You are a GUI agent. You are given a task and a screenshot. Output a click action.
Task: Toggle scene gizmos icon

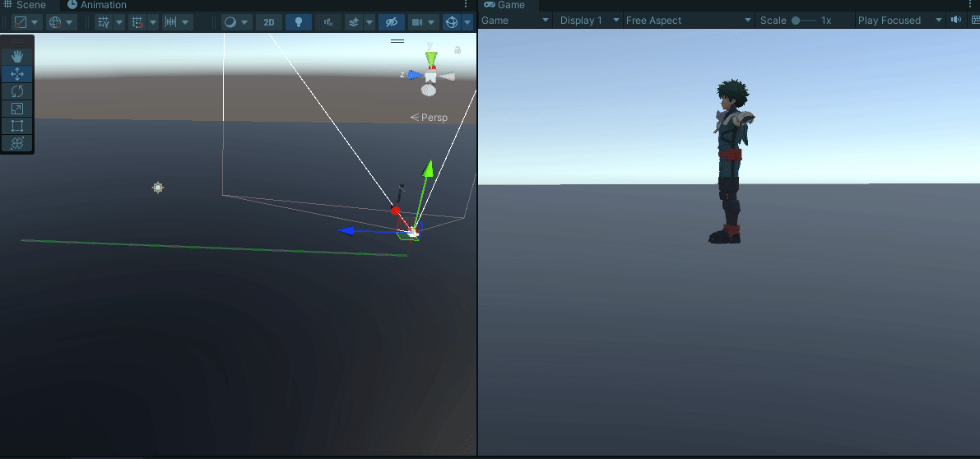point(451,22)
